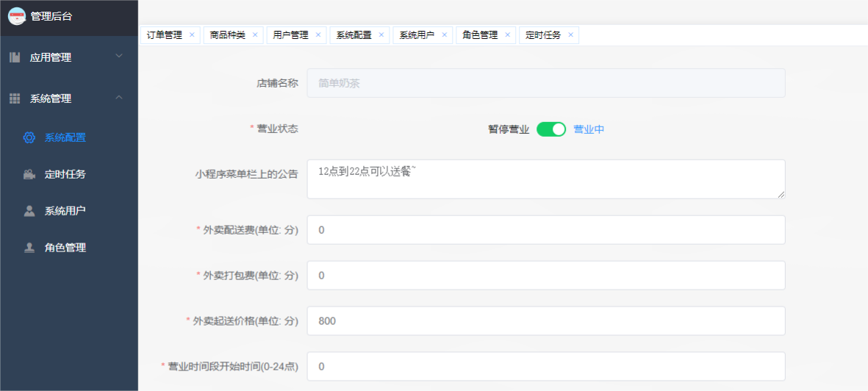Screen dimensions: 868x391
Task: Click the 系统用户 person icon
Action: 29,211
